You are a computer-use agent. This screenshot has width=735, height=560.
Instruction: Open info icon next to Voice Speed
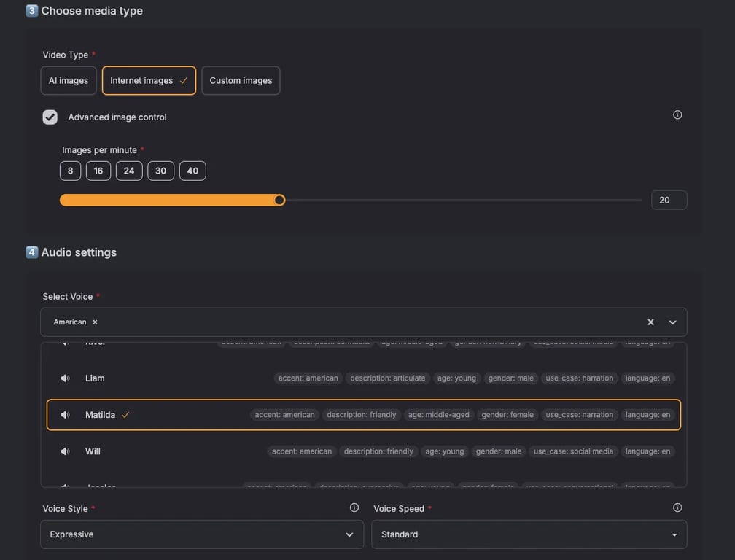(677, 507)
